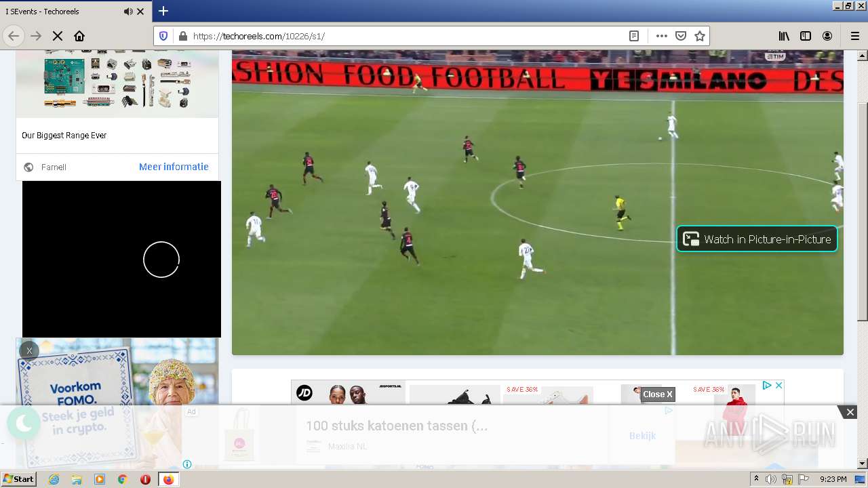Image resolution: width=868 pixels, height=488 pixels.
Task: Open the Firefox account menu
Action: pos(827,36)
